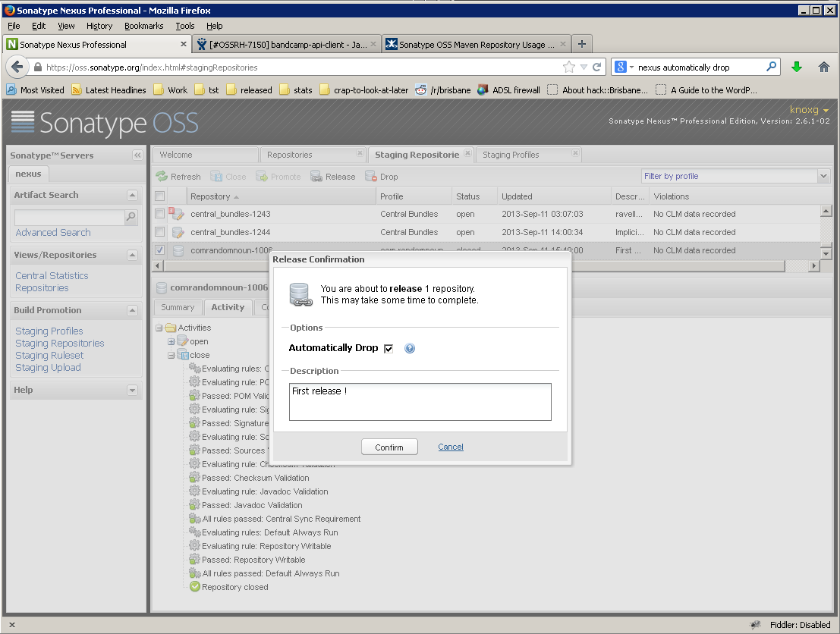Image resolution: width=840 pixels, height=634 pixels.
Task: Close the Sonatype Nexus Professional browser tab
Action: pos(183,44)
